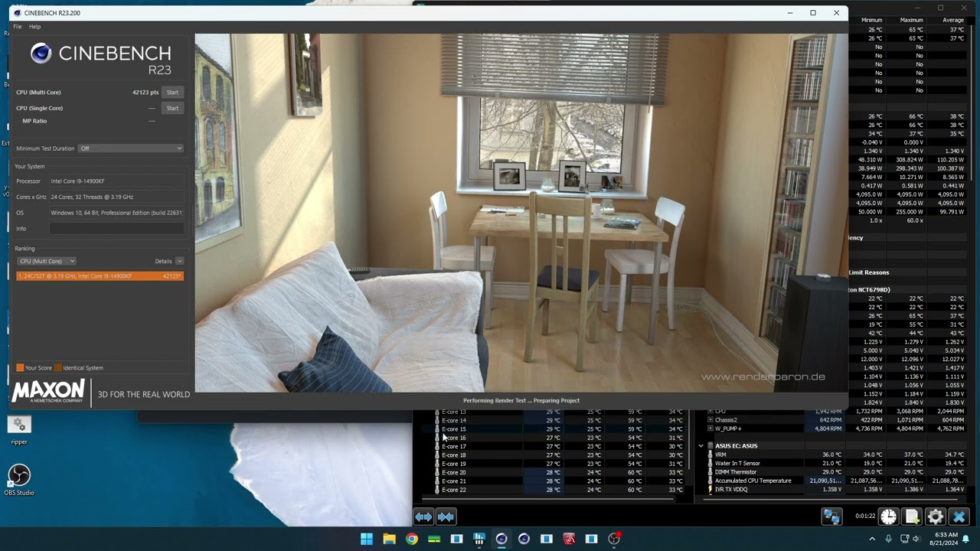Open the File menu in Cinebench
This screenshot has height=551, width=980.
(x=18, y=27)
